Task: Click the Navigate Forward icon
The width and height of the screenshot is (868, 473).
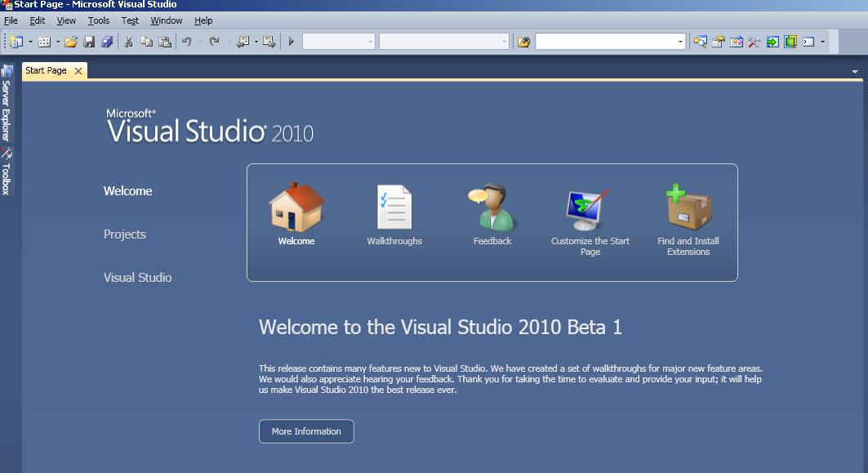Action: point(269,42)
